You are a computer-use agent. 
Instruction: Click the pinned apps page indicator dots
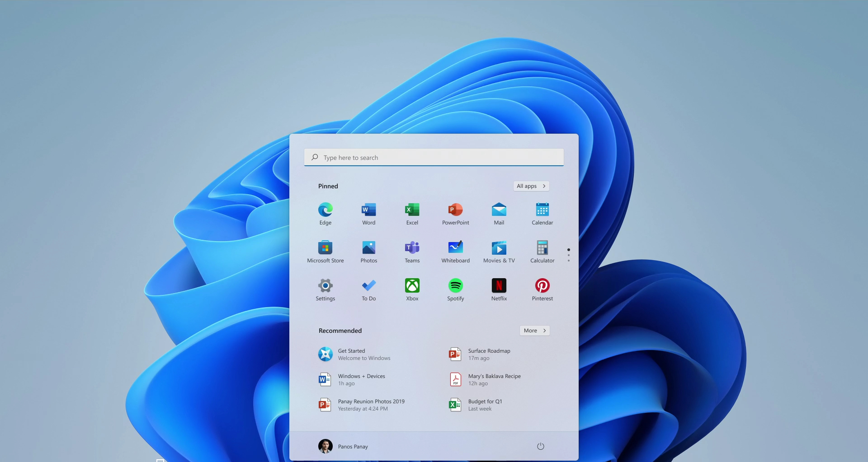click(569, 255)
